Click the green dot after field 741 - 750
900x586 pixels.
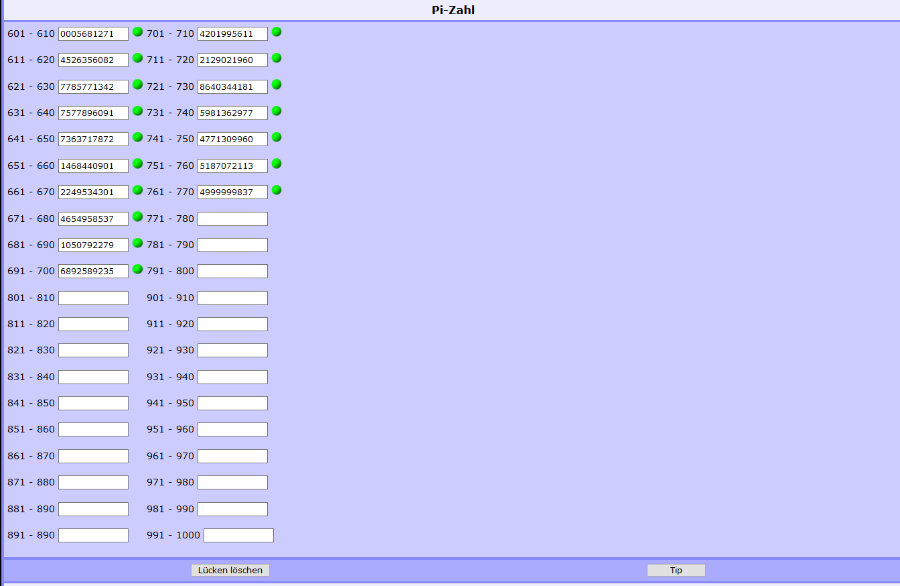(277, 137)
